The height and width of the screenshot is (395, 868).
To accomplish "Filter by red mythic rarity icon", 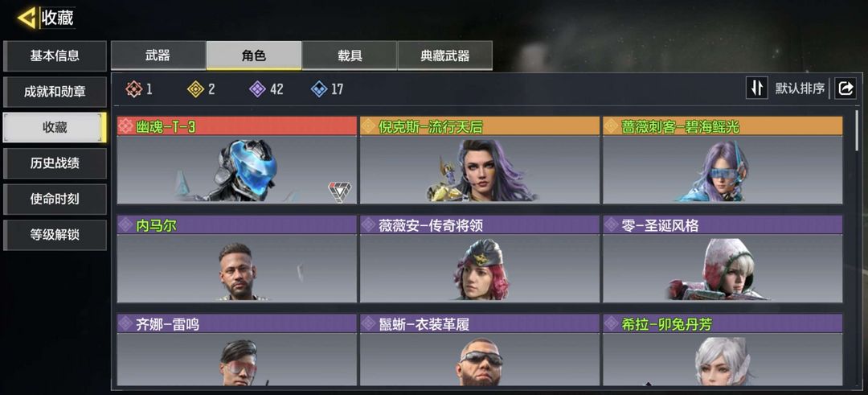I will pos(133,89).
